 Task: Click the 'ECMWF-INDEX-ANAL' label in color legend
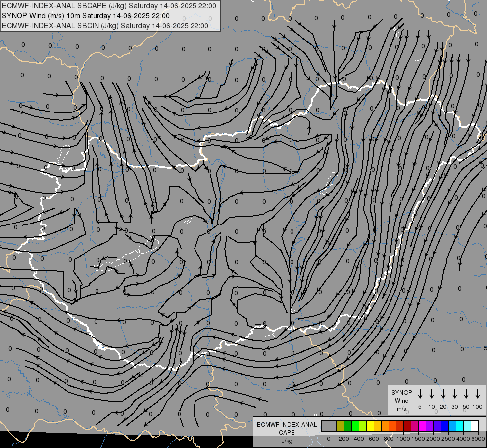pyautogui.click(x=287, y=425)
